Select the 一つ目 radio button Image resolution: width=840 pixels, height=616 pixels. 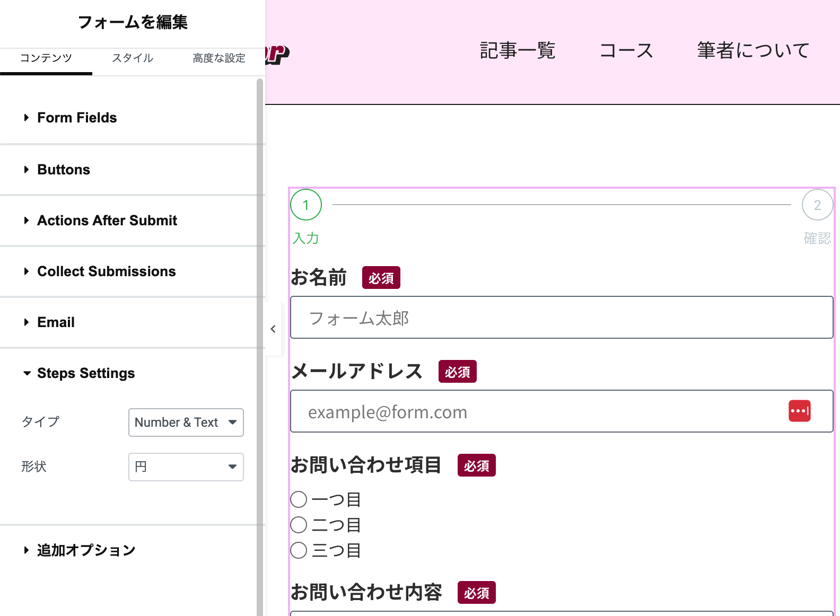click(299, 499)
